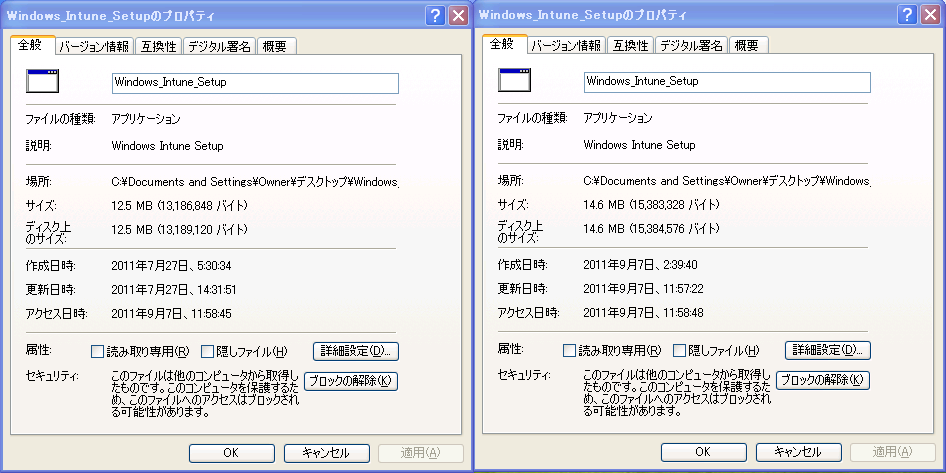Screen dimensions: 946x473
Task: Click access time 2011年9月7日、11:58:45
Action: [x=172, y=314]
